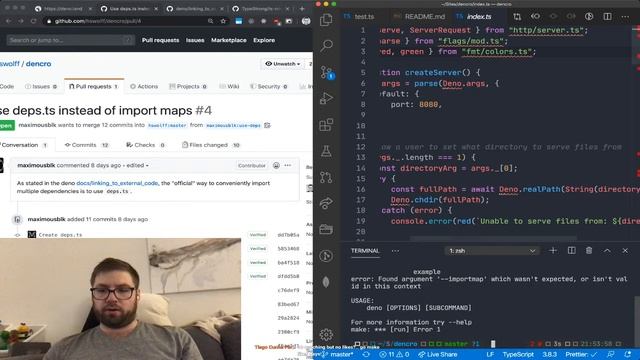This screenshot has height=360, width=640.
Task: Open Explore in GitHub header
Action: coord(264,40)
